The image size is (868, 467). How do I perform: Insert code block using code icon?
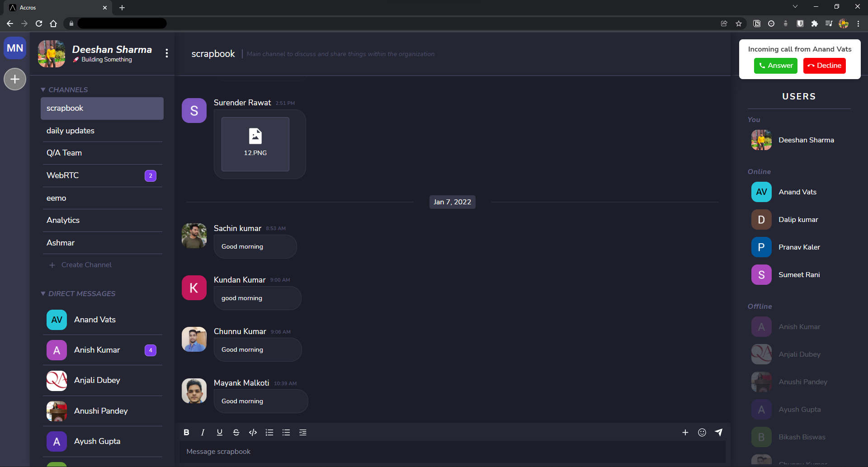[253, 433]
